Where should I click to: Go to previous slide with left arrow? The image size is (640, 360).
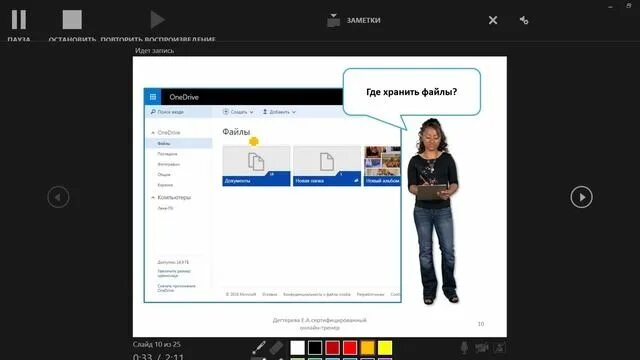[58, 197]
